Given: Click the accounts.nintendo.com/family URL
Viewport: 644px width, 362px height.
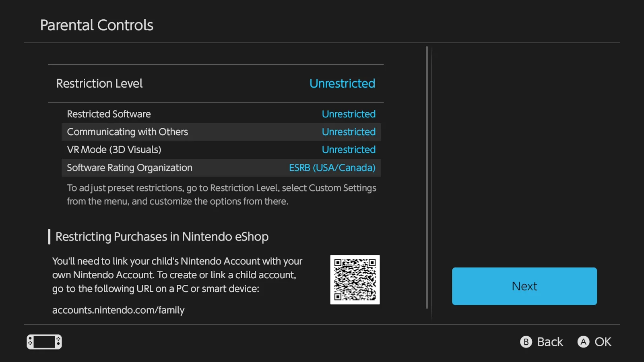Looking at the screenshot, I should (x=118, y=310).
